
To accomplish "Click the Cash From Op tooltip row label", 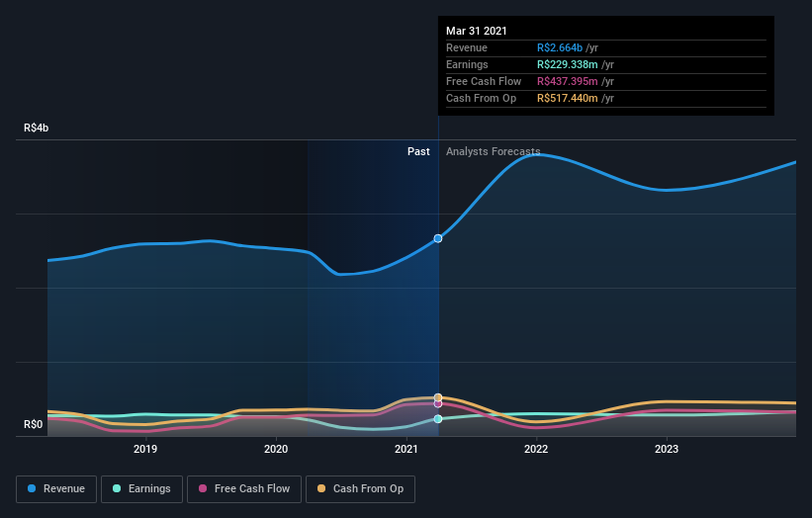I will pos(481,98).
